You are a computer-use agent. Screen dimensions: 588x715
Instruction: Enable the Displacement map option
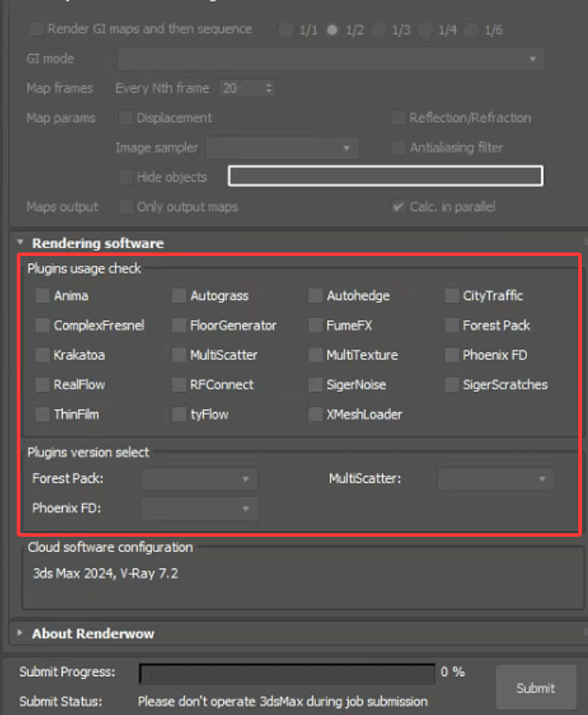click(125, 117)
